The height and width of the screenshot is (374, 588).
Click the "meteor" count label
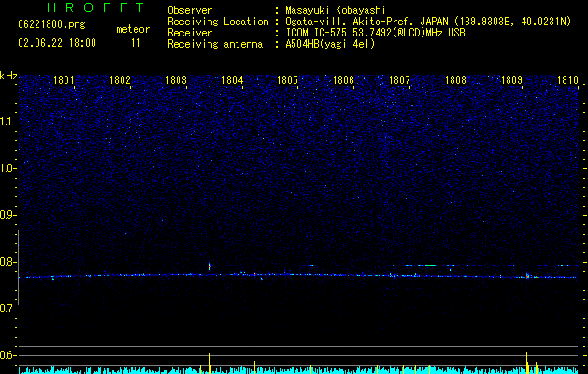133,29
